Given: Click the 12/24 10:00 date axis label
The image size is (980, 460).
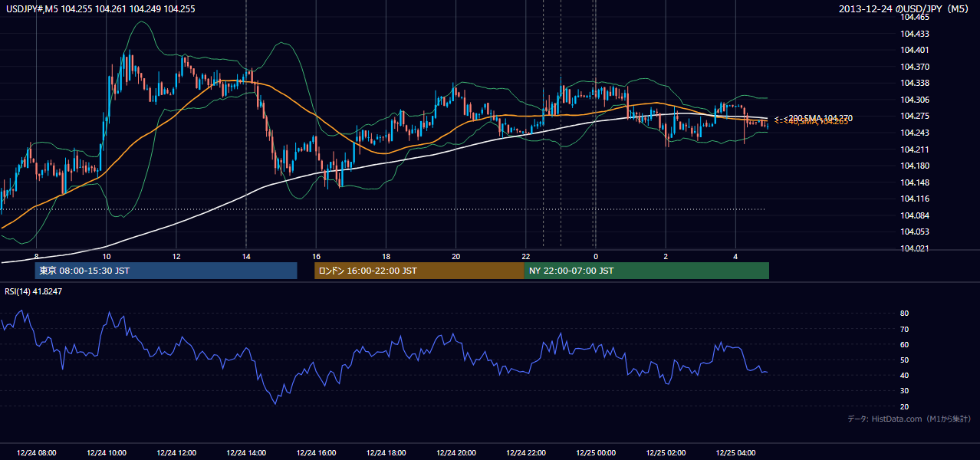Looking at the screenshot, I should 107,452.
